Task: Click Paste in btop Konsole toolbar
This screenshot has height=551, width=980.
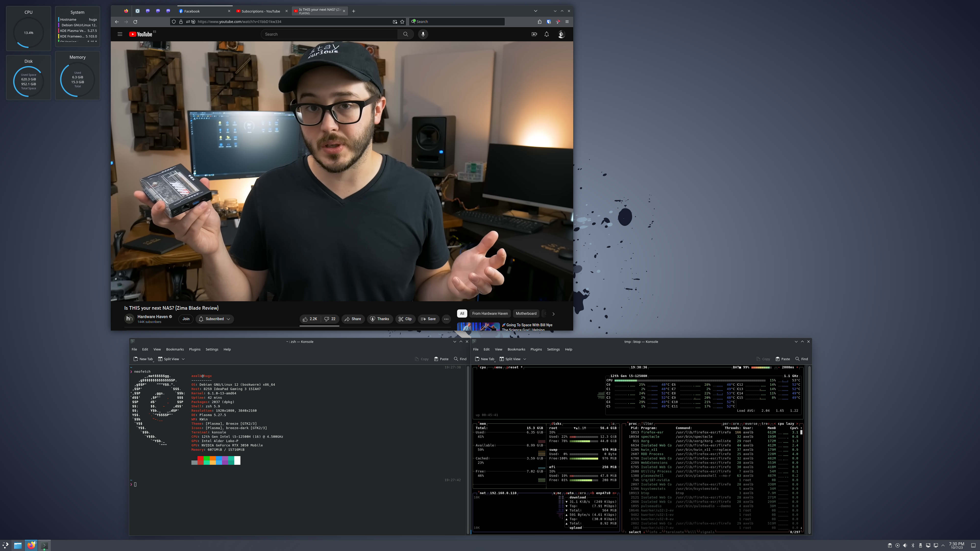Action: tap(783, 359)
